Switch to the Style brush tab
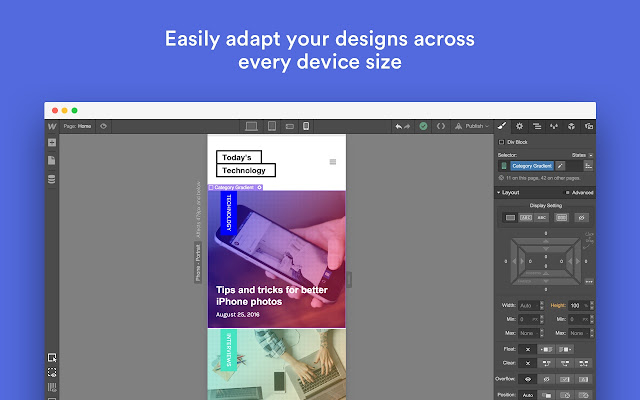This screenshot has height=400, width=640. [x=502, y=126]
